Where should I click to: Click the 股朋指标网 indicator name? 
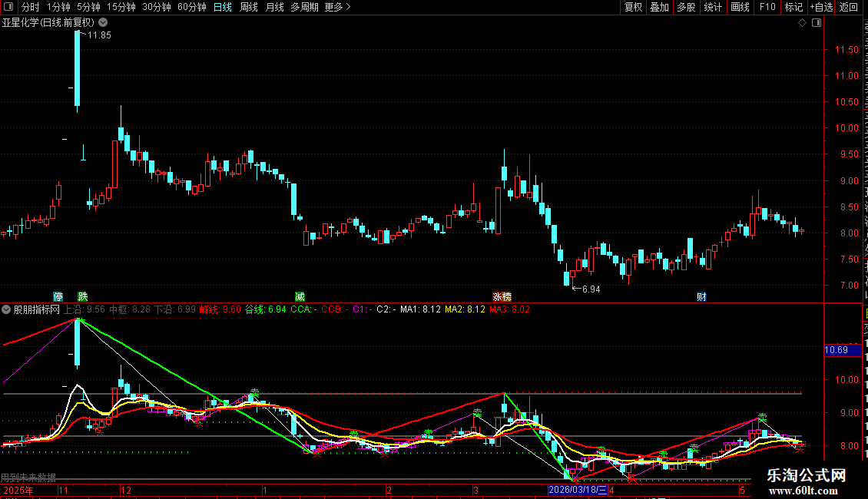click(x=37, y=310)
